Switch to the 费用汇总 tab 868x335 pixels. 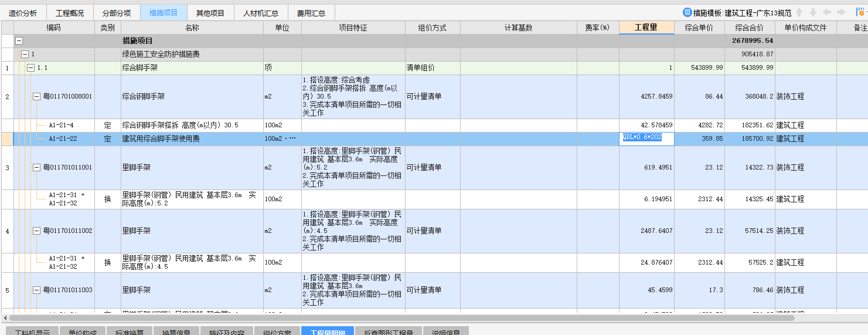(x=311, y=13)
